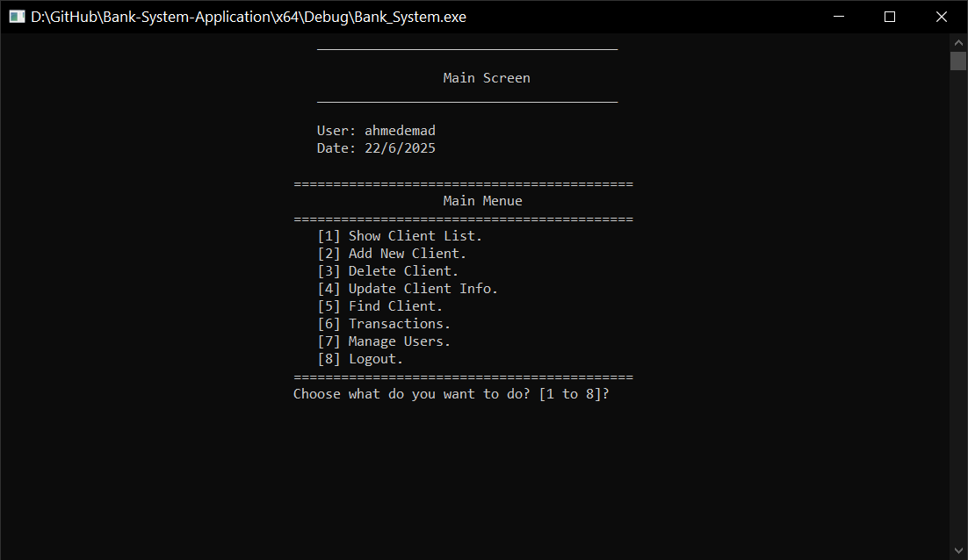This screenshot has width=968, height=560.
Task: Select the "[2] Add New Client." line
Action: (392, 254)
